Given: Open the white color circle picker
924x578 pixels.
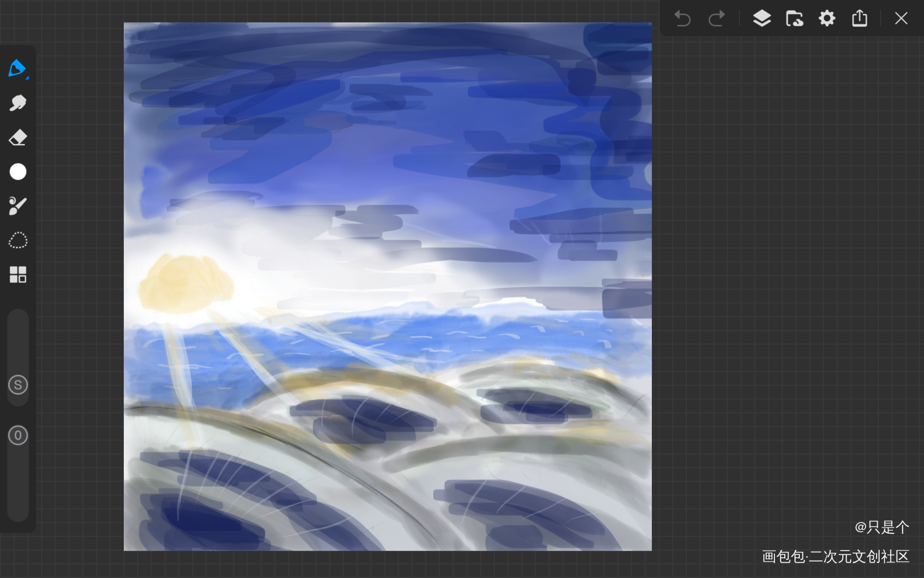Looking at the screenshot, I should click(x=18, y=172).
